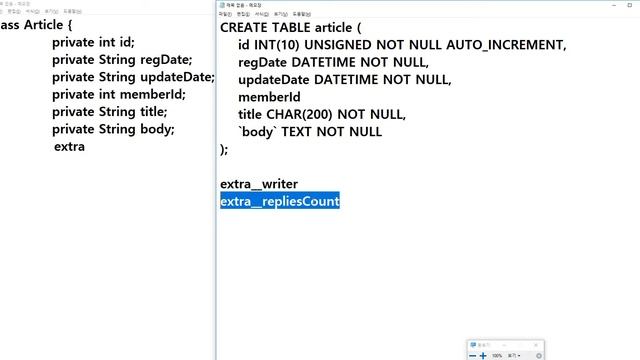Viewport: 640px width, 360px height.
Task: Open 도움말 menu in right Notepad window
Action: (x=302, y=14)
